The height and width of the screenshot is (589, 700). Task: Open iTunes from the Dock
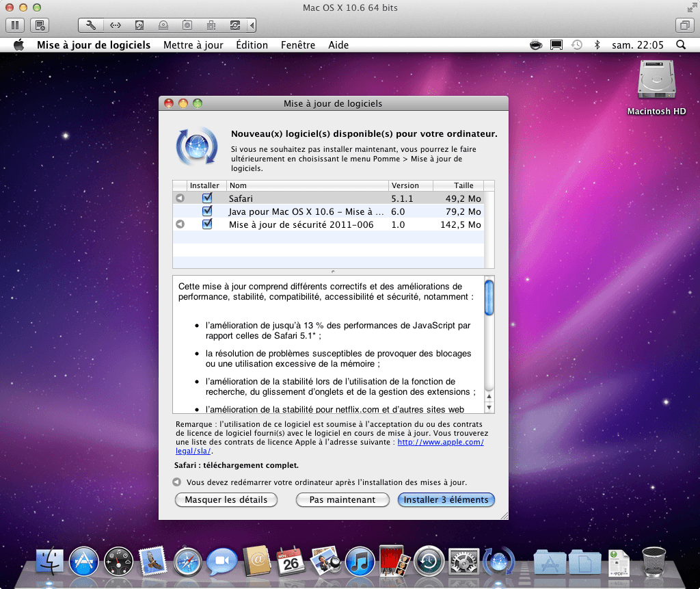[360, 561]
